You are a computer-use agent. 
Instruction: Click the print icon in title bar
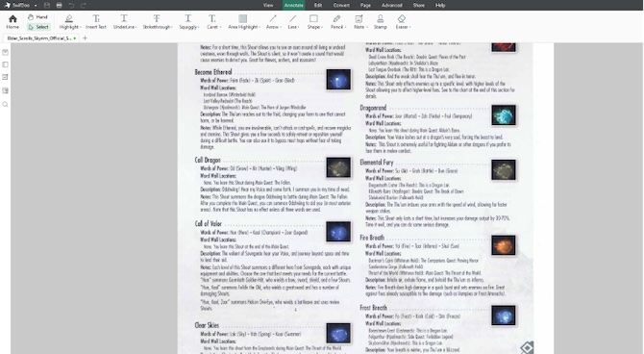(60, 6)
